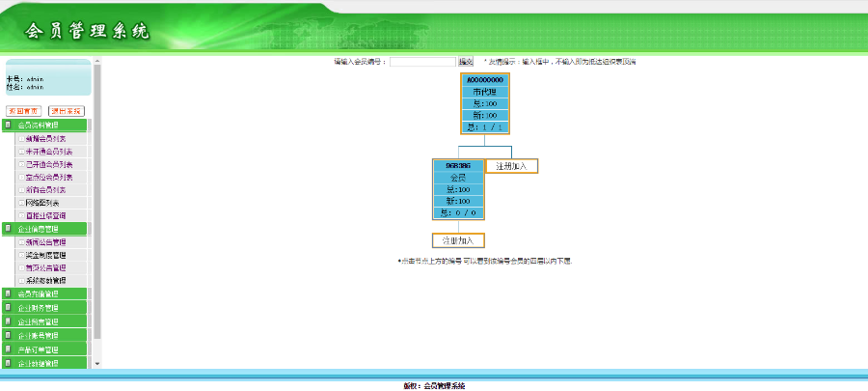
Task: Click the sidebar scrollbar up arrow
Action: (x=97, y=61)
